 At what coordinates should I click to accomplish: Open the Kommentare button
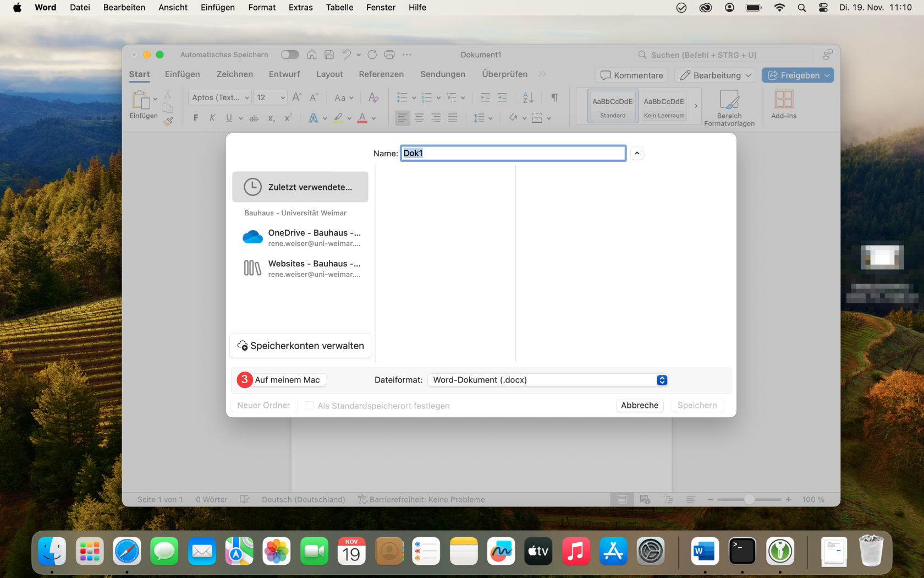tap(631, 75)
